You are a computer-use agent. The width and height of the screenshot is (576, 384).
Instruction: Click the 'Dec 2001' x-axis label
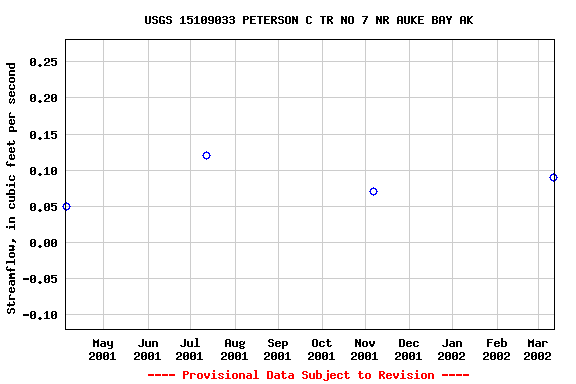pos(408,349)
